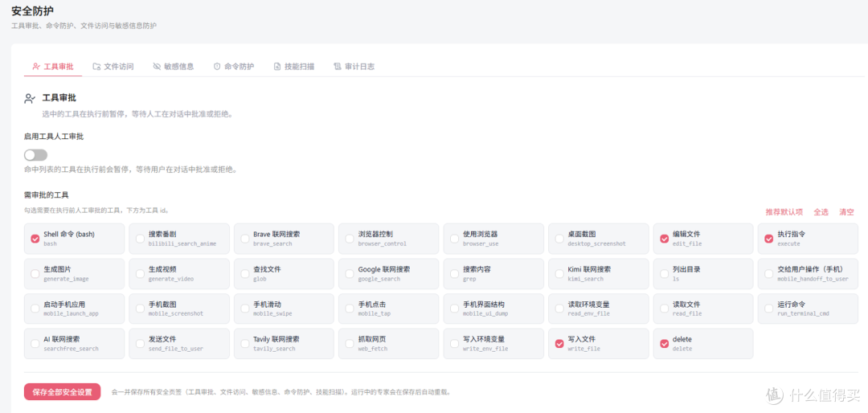868x413 pixels.
Task: Check 手机截图 mobile_screenshot checkbox
Action: (140, 309)
